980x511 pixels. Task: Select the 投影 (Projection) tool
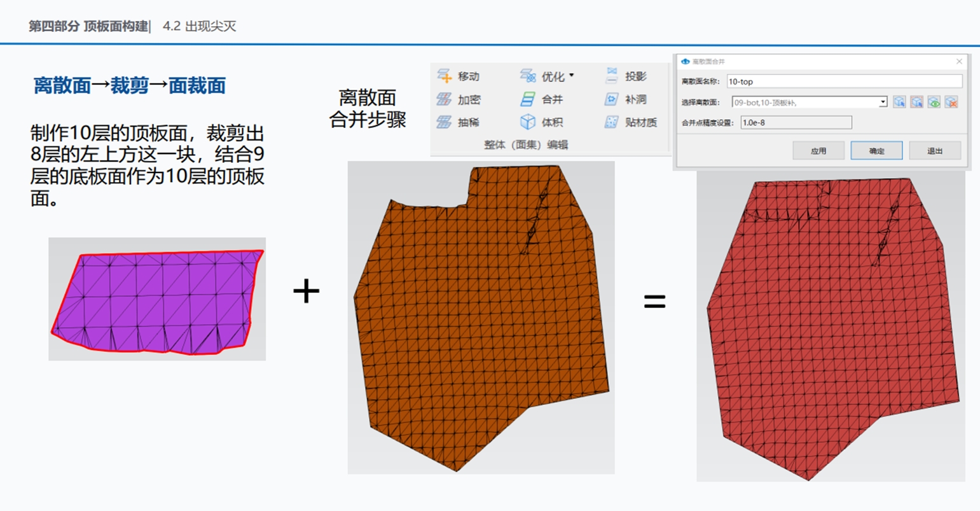(612, 76)
